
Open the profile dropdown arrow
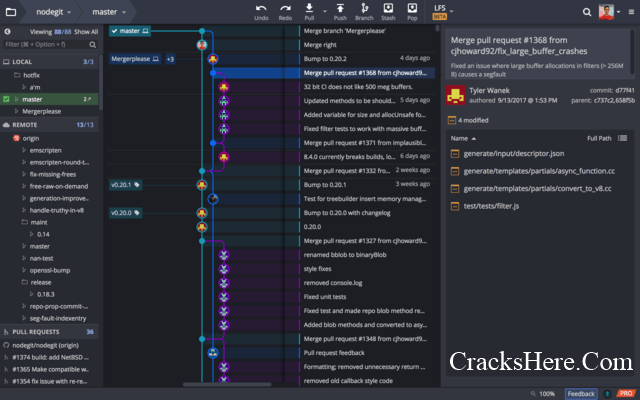[x=619, y=12]
